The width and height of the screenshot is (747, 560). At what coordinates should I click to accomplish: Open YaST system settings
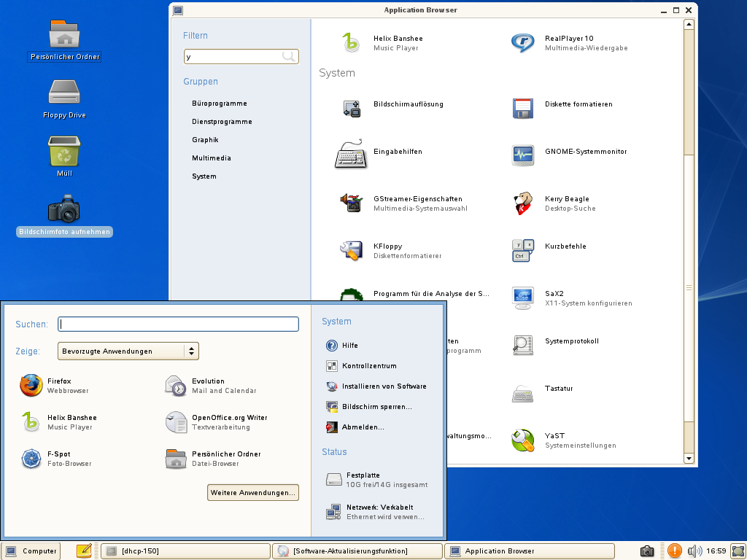[523, 440]
